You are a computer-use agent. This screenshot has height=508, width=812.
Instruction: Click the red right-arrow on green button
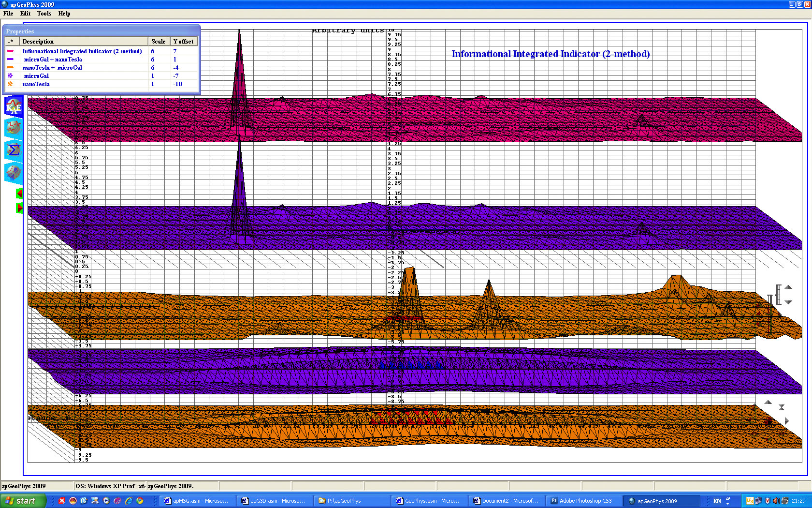tap(19, 208)
